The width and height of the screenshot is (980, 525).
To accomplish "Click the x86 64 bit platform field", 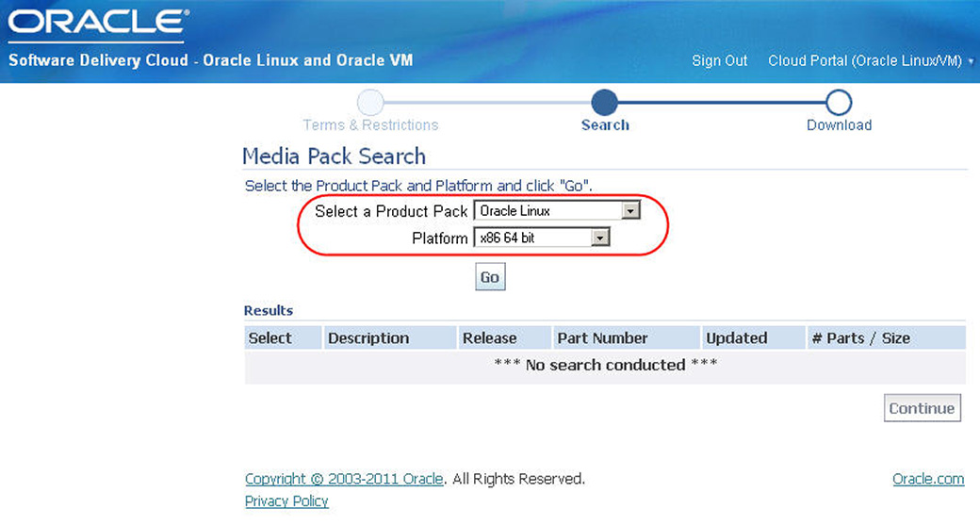I will coord(541,238).
